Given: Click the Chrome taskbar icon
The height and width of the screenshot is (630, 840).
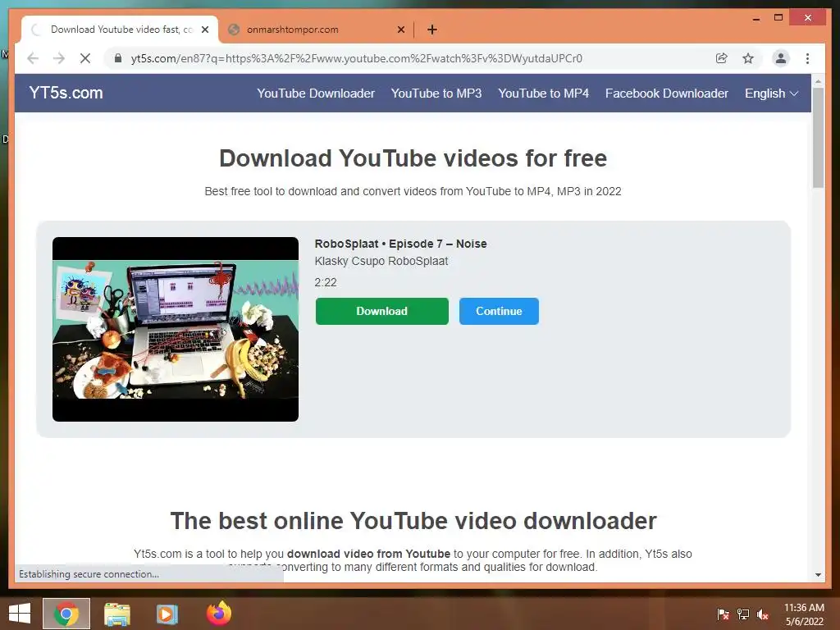Looking at the screenshot, I should (66, 614).
